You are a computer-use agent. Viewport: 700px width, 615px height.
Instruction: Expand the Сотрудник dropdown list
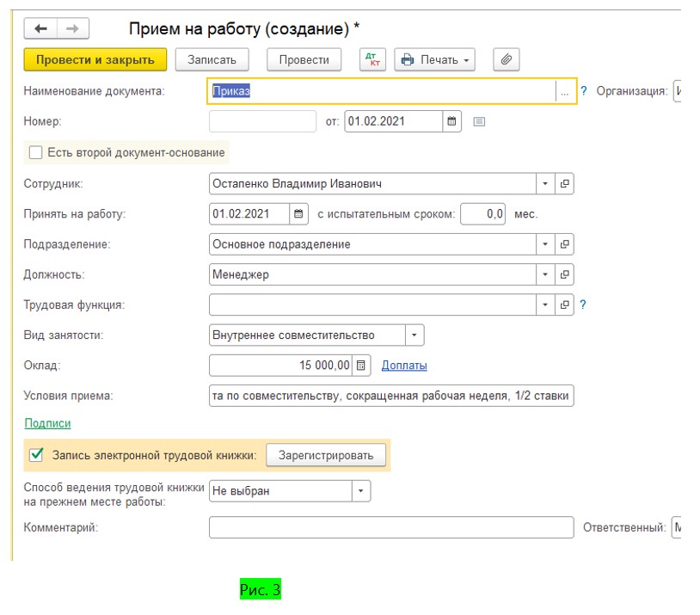coord(545,183)
